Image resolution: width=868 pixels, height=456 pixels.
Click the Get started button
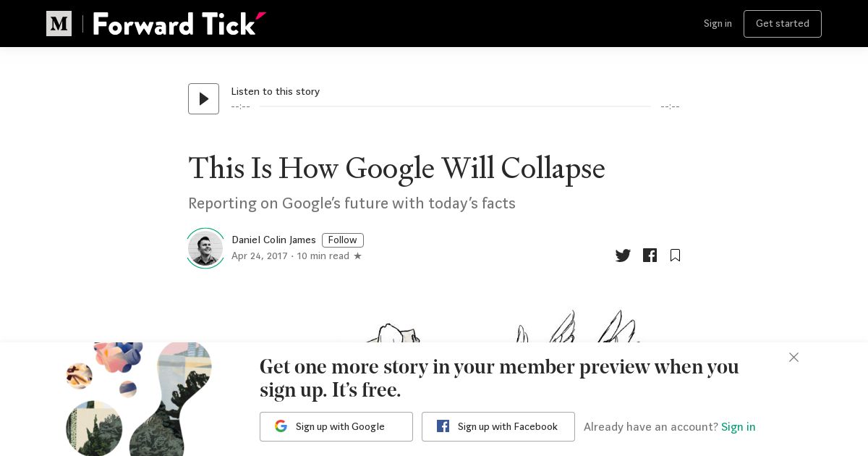point(783,24)
